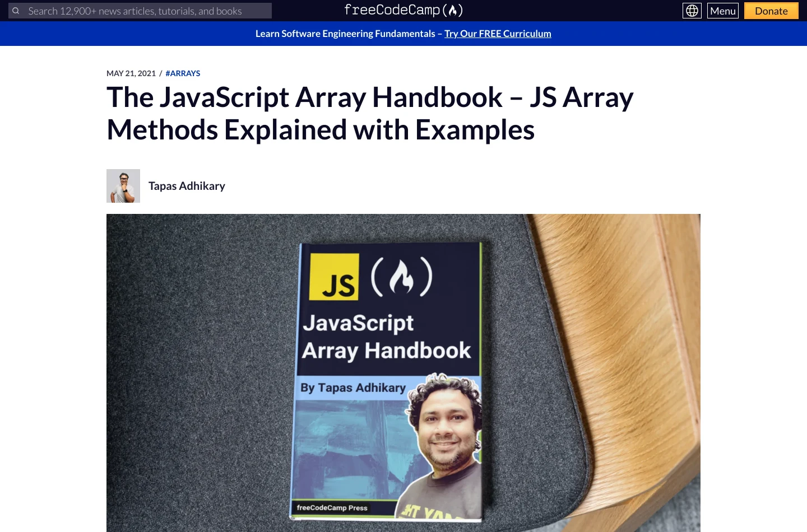Viewport: 807px width, 532px height.
Task: Open Tapas Adhikary author name link
Action: coord(187,186)
